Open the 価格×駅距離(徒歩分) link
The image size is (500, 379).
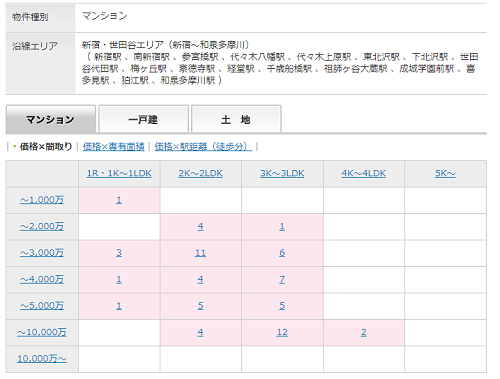203,146
